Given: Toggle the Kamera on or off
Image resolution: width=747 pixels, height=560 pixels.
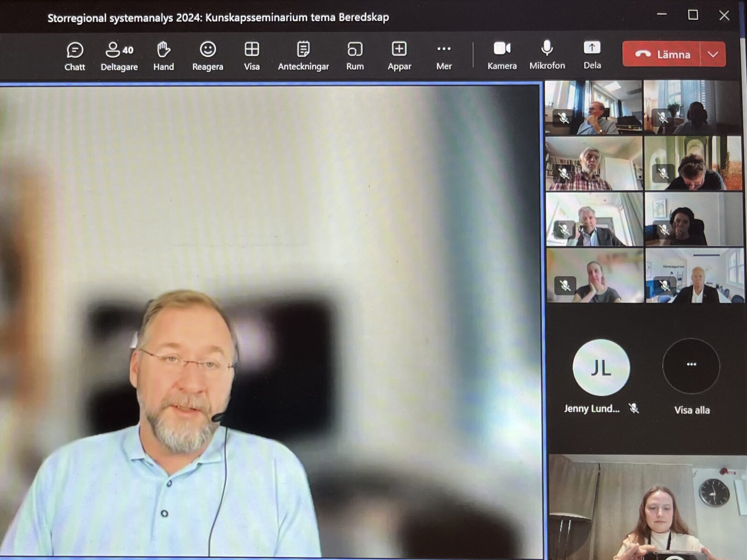Looking at the screenshot, I should [x=502, y=56].
